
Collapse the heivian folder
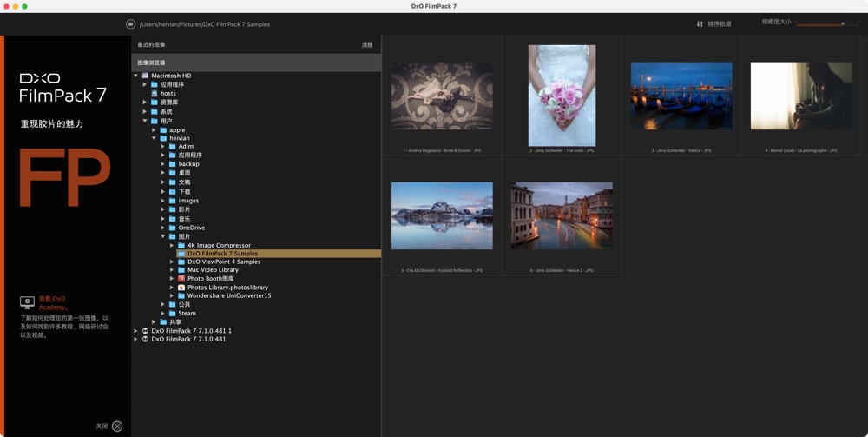point(154,138)
